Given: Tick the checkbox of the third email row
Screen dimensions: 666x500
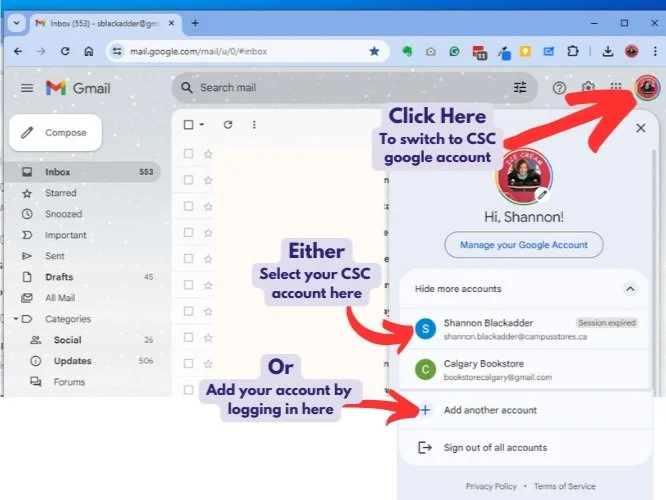Looking at the screenshot, I should [189, 206].
